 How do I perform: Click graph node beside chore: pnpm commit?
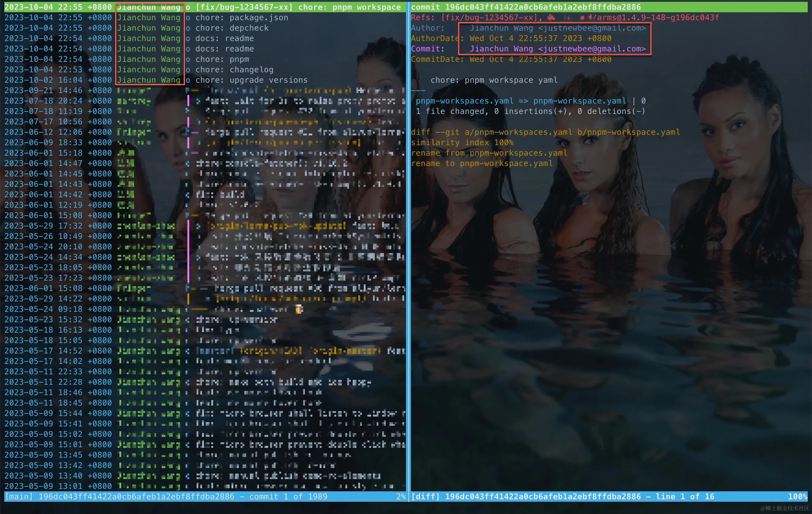188,59
